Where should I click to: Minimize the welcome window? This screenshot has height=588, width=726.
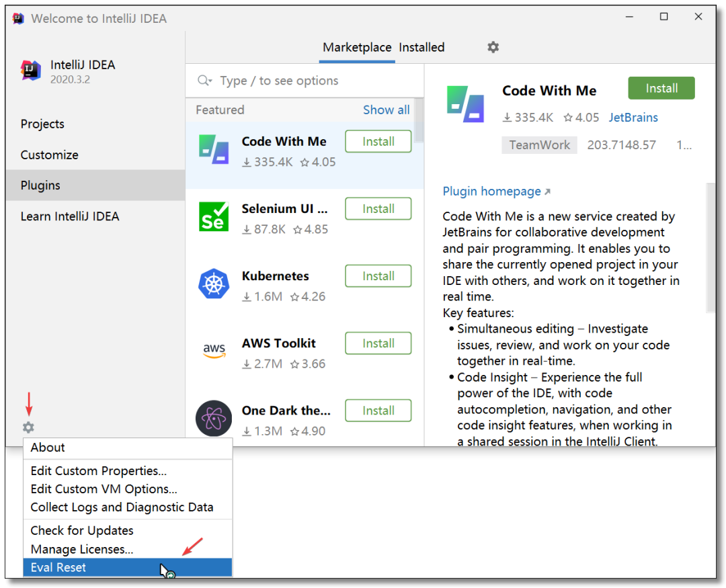(x=629, y=17)
